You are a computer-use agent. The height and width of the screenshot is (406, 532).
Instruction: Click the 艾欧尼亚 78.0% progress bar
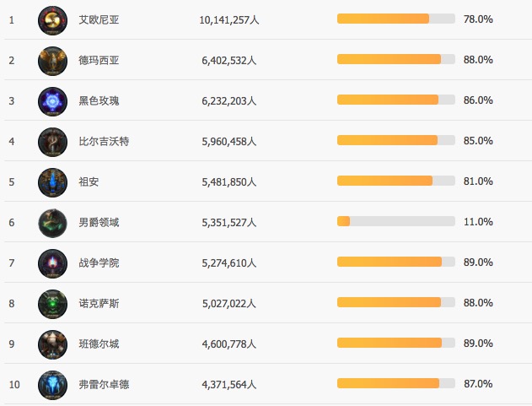coord(395,19)
